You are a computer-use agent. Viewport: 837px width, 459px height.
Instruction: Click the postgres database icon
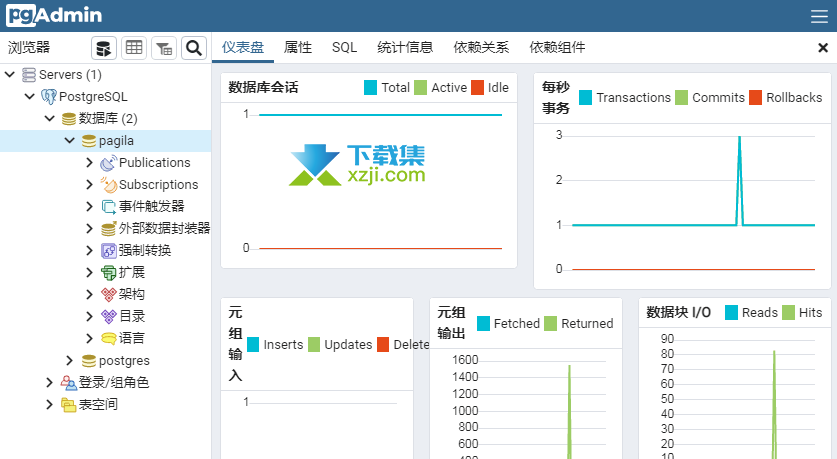[89, 361]
